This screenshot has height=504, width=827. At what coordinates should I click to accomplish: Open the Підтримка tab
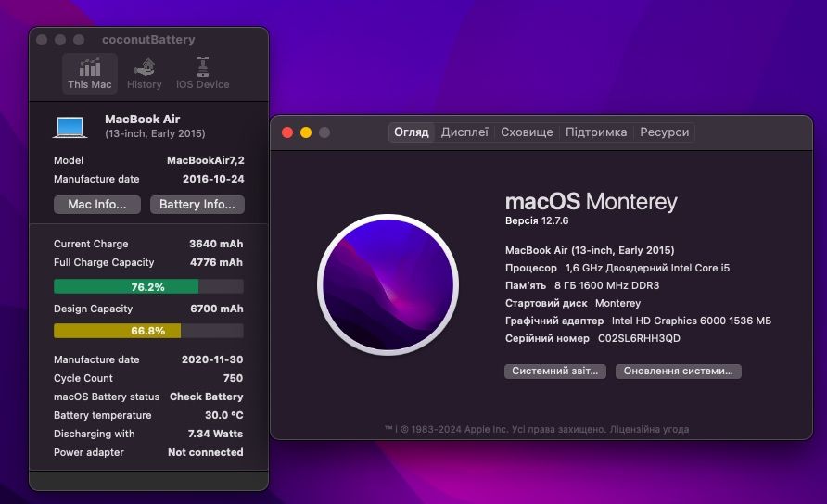596,132
